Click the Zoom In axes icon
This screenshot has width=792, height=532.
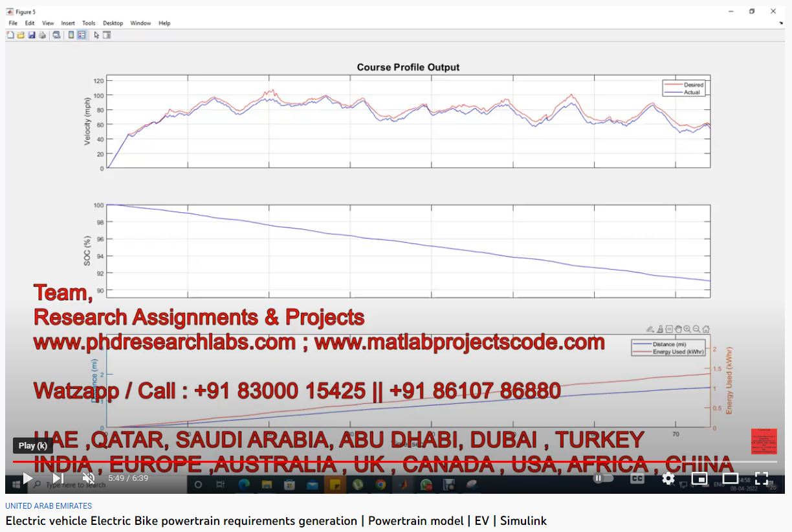(x=687, y=329)
